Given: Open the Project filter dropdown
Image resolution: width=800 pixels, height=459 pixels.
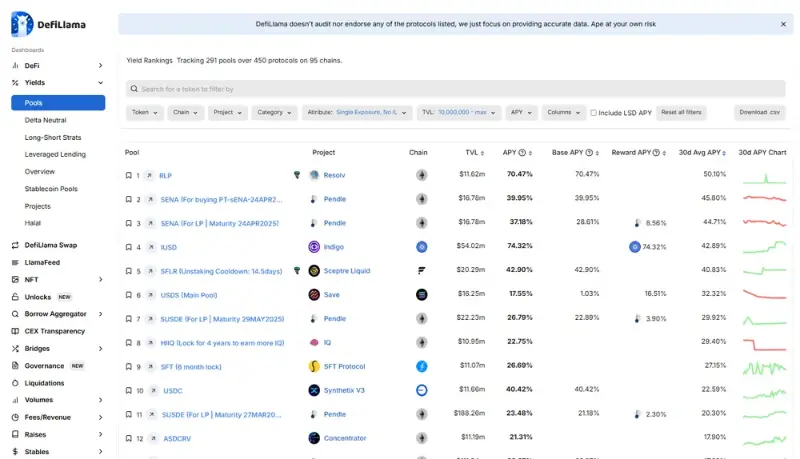Looking at the screenshot, I should 228,112.
